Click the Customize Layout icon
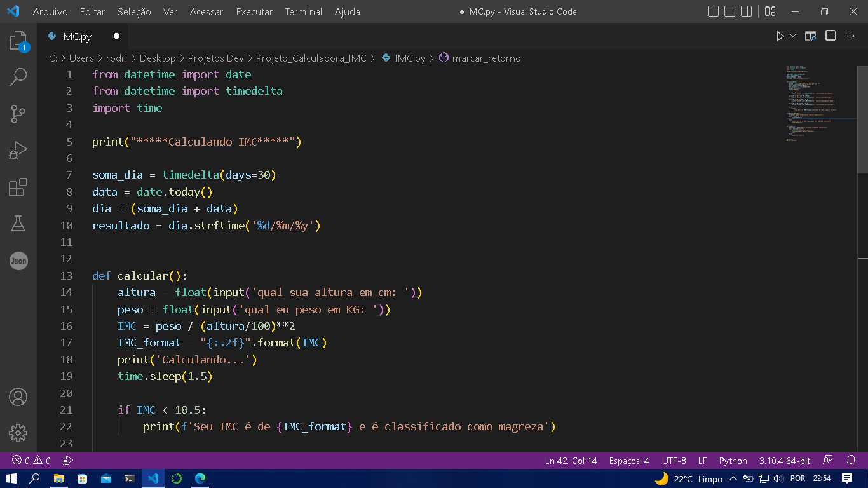 tap(770, 11)
